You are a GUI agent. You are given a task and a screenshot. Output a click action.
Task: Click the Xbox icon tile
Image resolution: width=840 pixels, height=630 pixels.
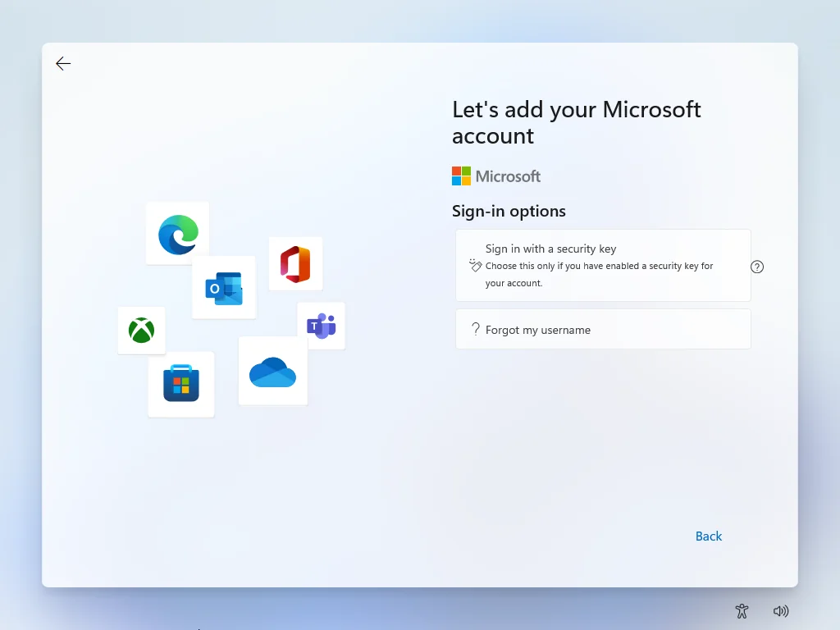[x=141, y=331]
